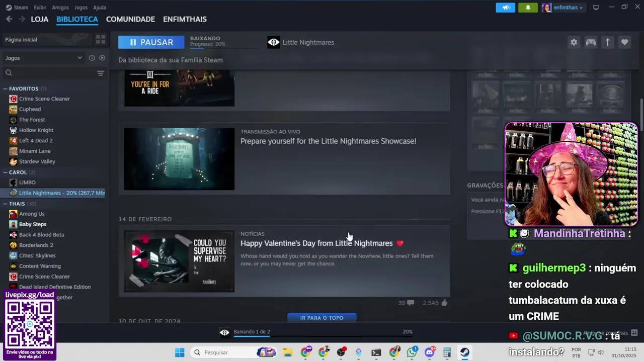
Task: Click the announcements megaphone icon
Action: [506, 8]
